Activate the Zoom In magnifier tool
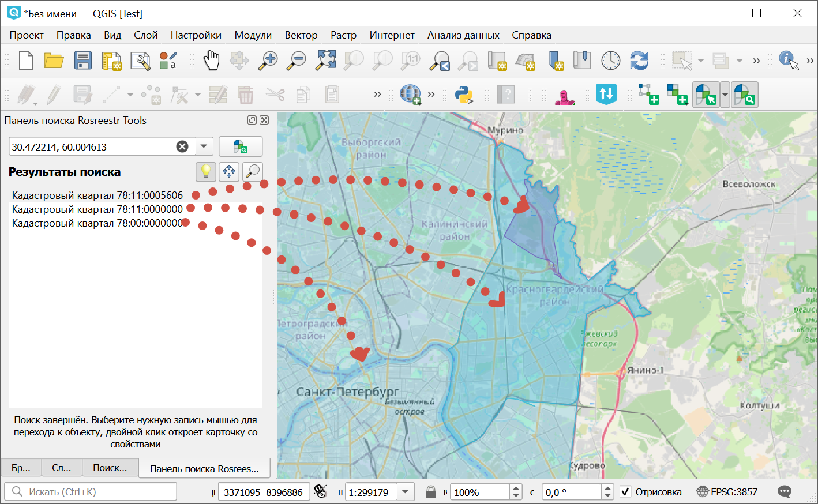Viewport: 818px width, 504px height. point(268,61)
